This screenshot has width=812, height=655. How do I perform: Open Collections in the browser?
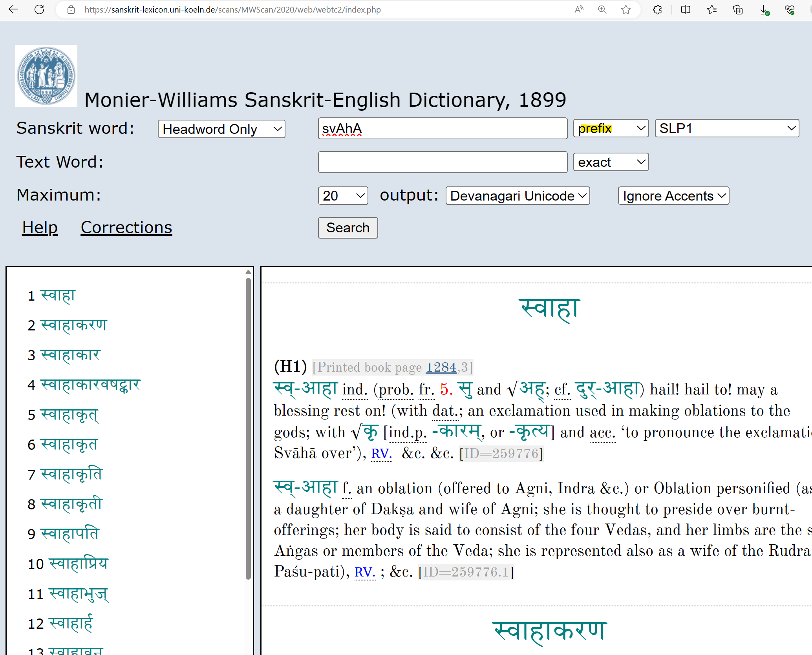(x=738, y=10)
